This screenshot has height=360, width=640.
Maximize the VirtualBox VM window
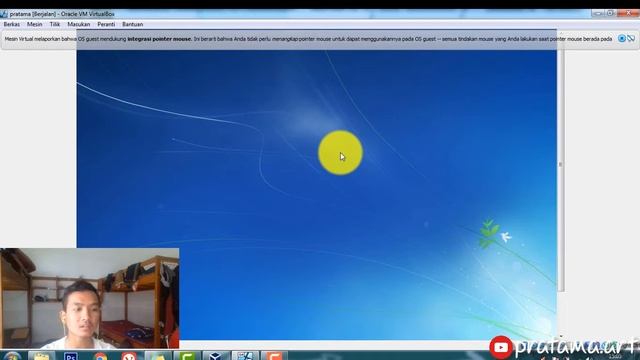610,13
